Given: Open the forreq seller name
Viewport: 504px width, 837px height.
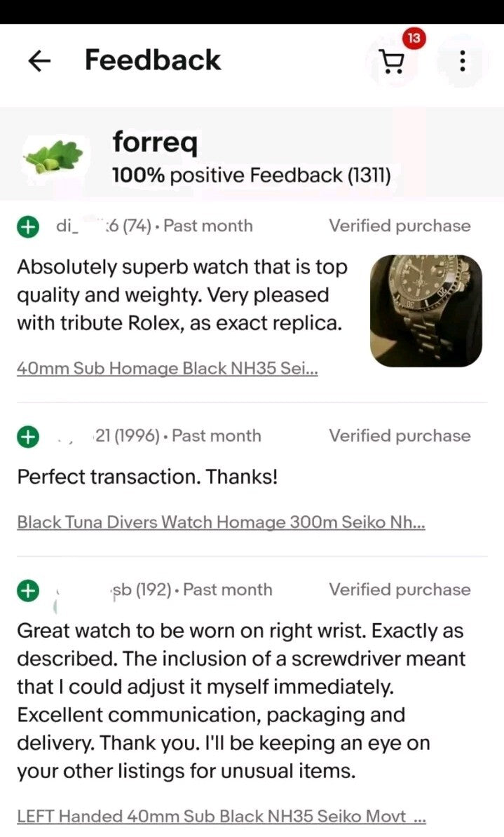Looking at the screenshot, I should 155,142.
